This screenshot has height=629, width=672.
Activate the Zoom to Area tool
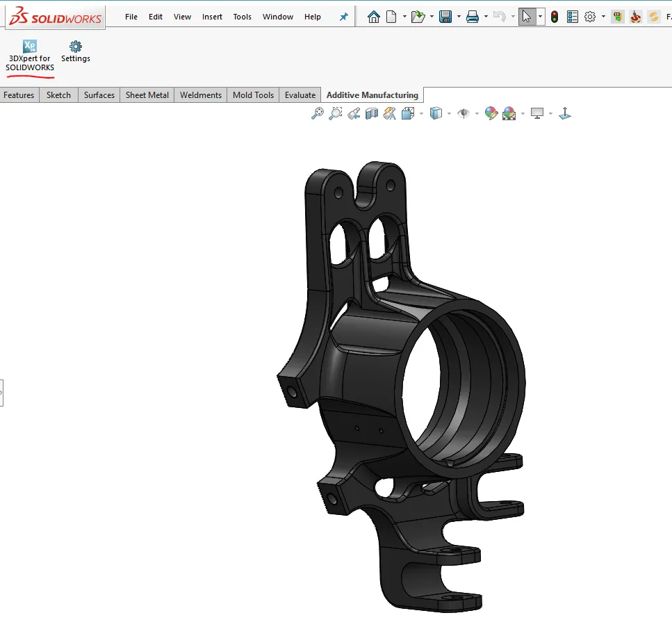tap(336, 113)
